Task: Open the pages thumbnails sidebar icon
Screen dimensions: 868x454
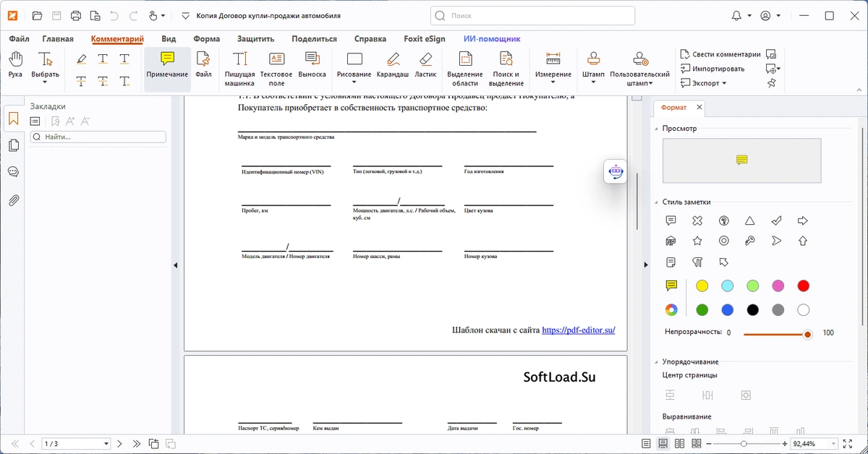Action: point(14,145)
